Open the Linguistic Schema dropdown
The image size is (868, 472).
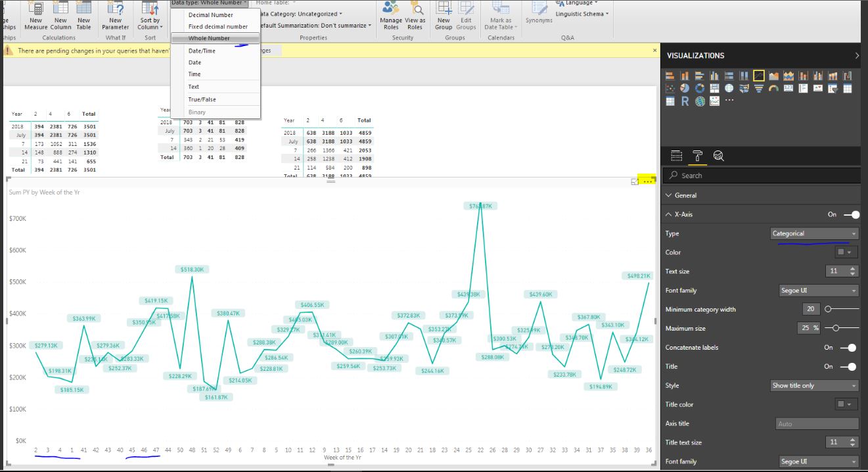[582, 14]
